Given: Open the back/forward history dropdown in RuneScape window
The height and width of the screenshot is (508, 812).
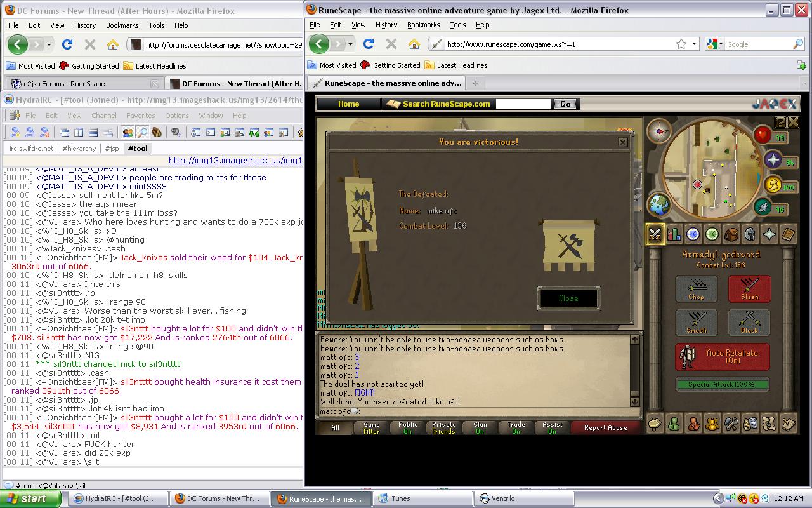Looking at the screenshot, I should click(x=350, y=44).
